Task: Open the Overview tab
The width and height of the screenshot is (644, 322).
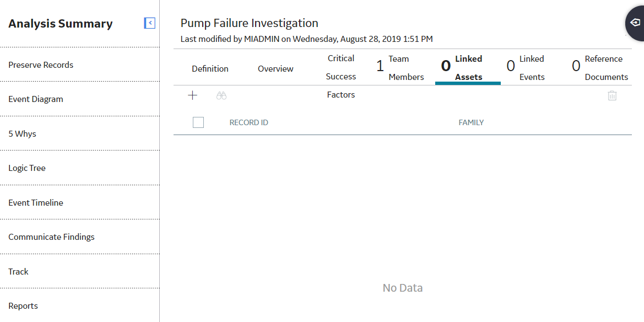Action: (275, 69)
